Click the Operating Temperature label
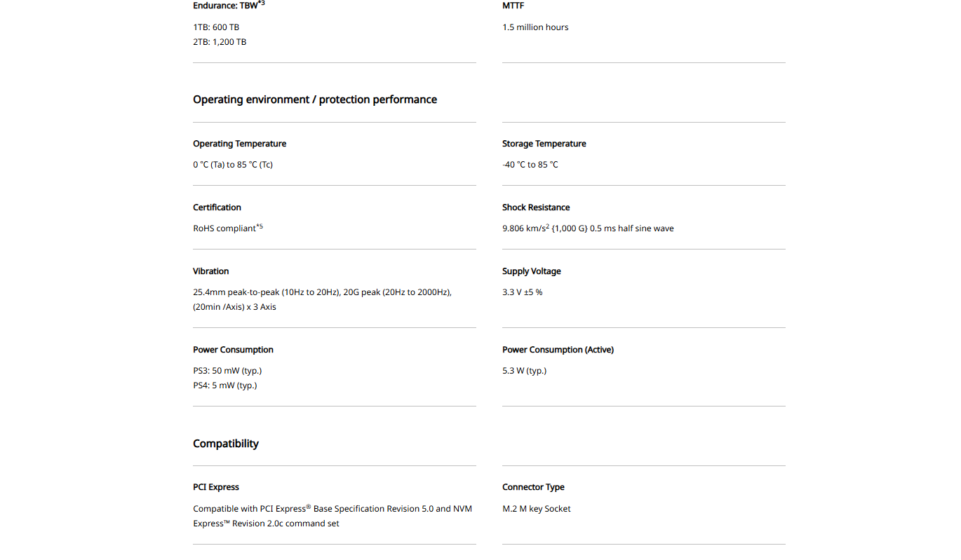This screenshot has height=560, width=961. (239, 144)
